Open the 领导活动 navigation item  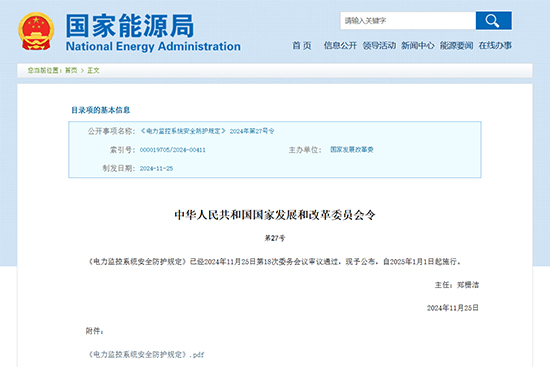click(x=379, y=45)
